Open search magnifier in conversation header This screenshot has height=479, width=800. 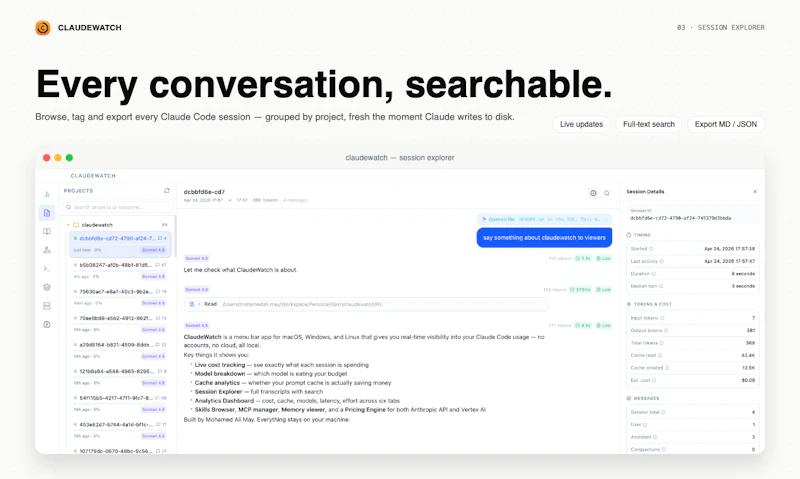(607, 193)
